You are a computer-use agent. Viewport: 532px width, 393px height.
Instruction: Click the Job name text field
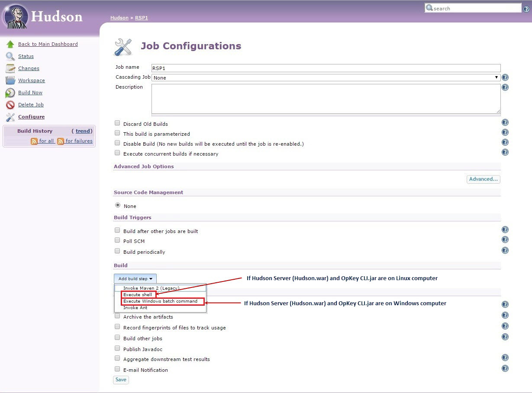pos(326,68)
